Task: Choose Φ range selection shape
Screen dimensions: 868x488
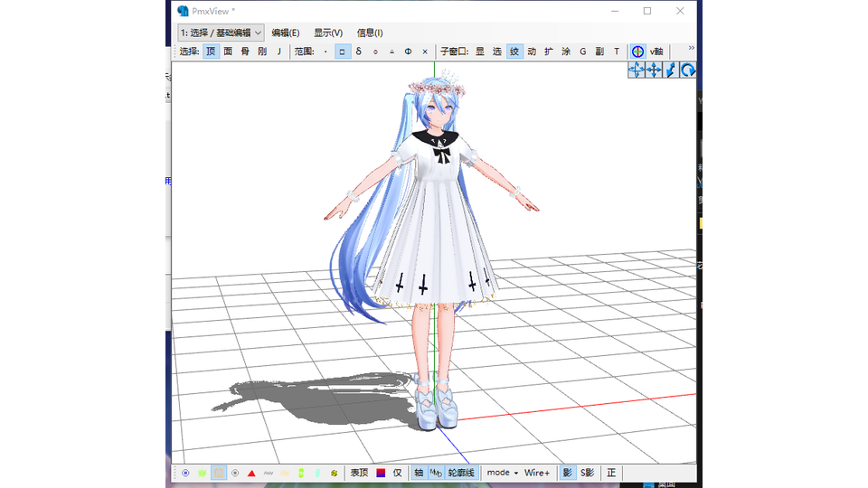Action: (408, 52)
